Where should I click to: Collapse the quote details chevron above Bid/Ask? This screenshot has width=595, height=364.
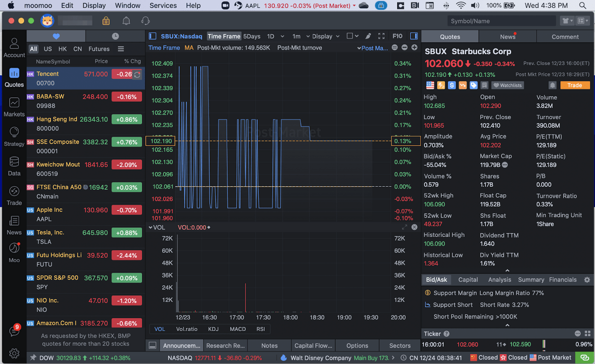pos(507,270)
